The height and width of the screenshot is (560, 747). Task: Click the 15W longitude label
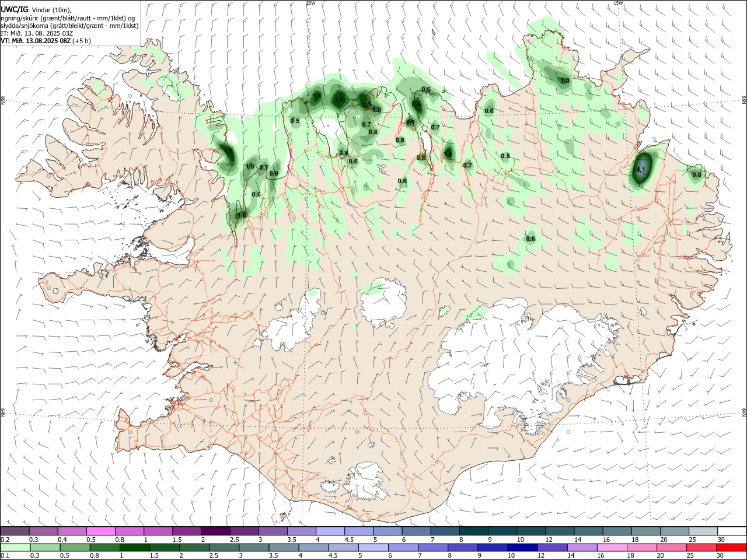click(618, 3)
